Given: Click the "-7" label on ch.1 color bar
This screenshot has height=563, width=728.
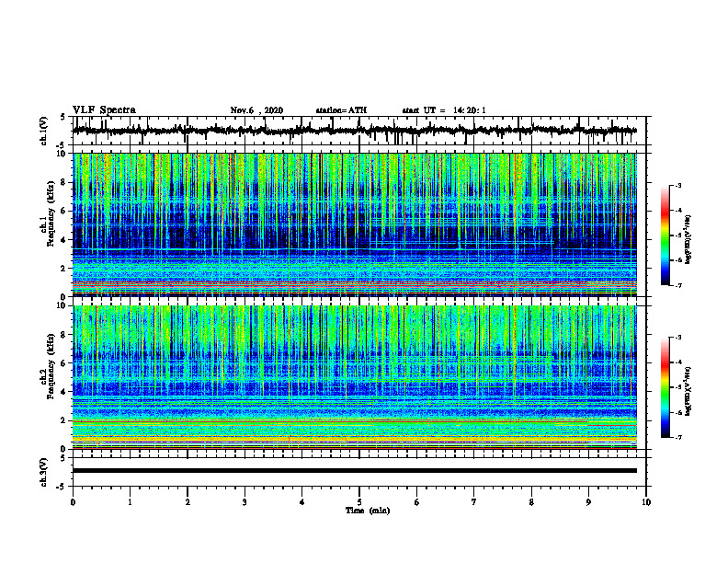Looking at the screenshot, I should click(x=678, y=285).
